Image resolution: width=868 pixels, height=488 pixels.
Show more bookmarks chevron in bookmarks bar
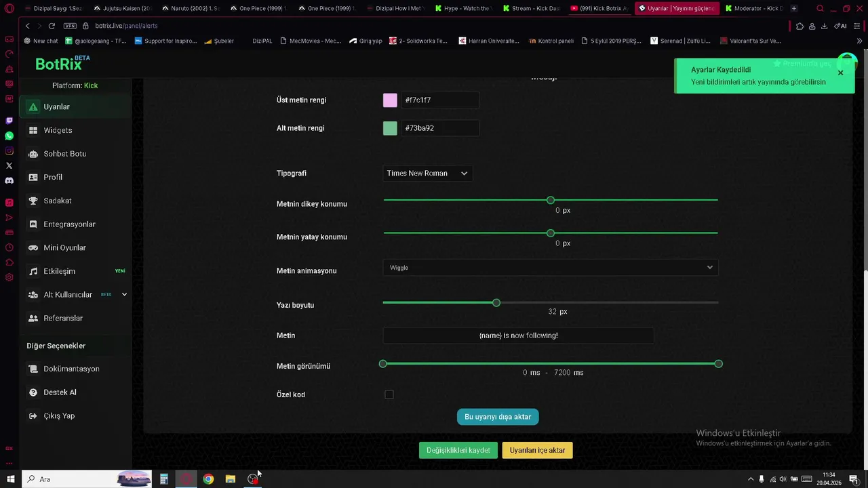pos(859,41)
